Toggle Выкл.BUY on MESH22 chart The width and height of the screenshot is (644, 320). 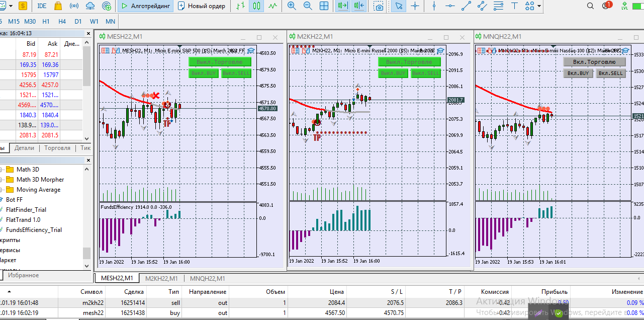tap(204, 73)
